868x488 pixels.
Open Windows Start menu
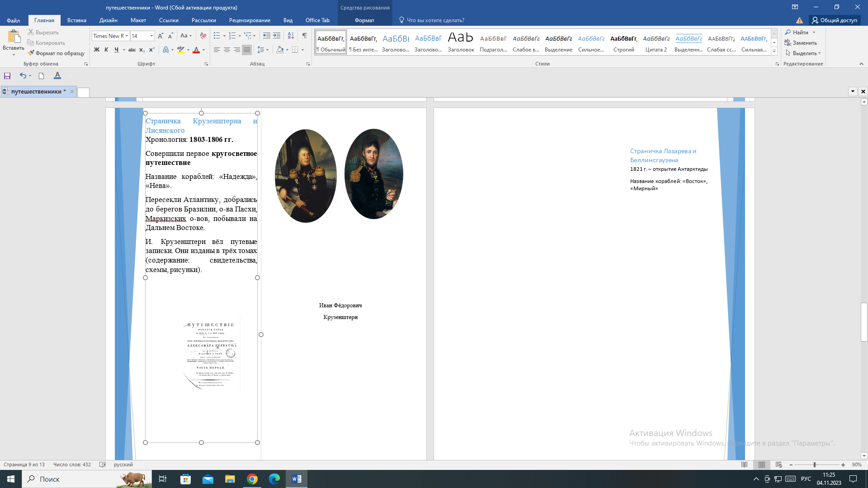click(x=11, y=479)
